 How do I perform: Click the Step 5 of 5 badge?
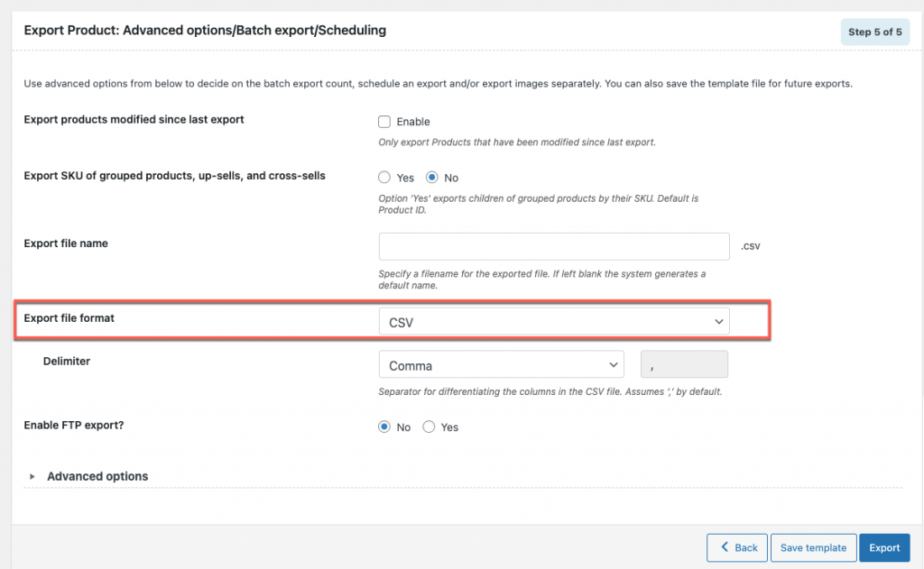pos(875,32)
